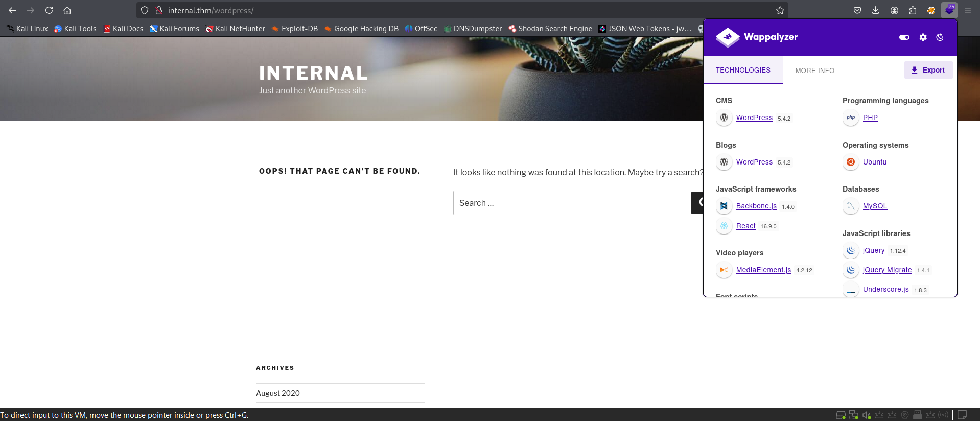Bookmark this page with star icon
The height and width of the screenshot is (421, 980).
click(780, 10)
